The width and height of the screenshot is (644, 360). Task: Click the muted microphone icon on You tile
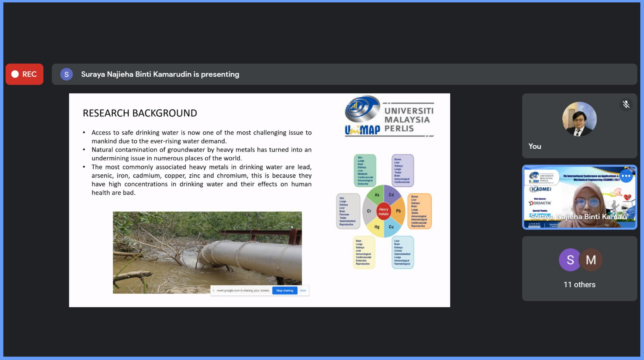pos(626,104)
